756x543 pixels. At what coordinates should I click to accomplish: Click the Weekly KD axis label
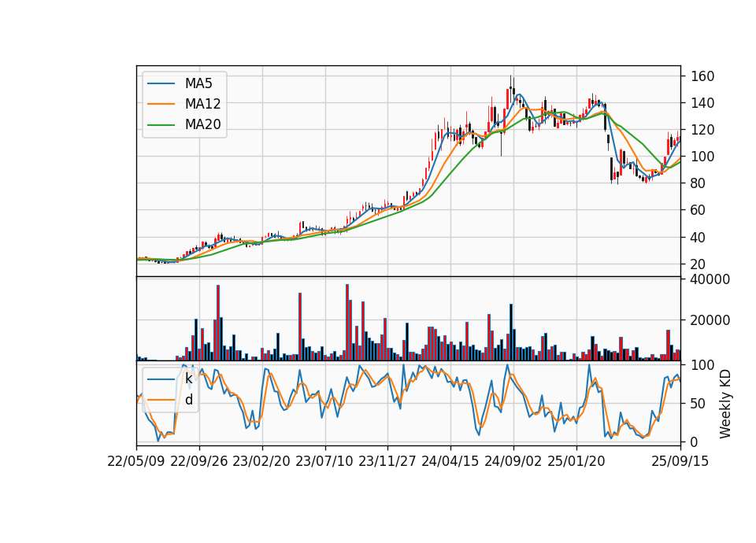[725, 404]
